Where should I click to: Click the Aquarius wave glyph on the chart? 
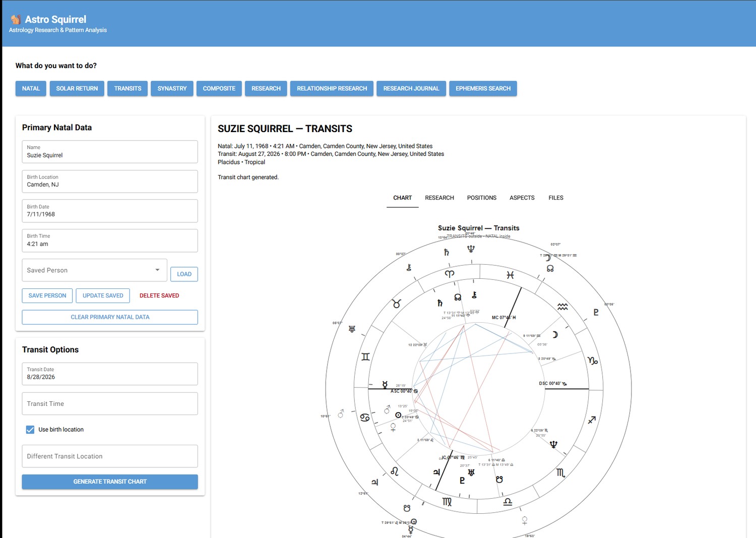coord(562,307)
